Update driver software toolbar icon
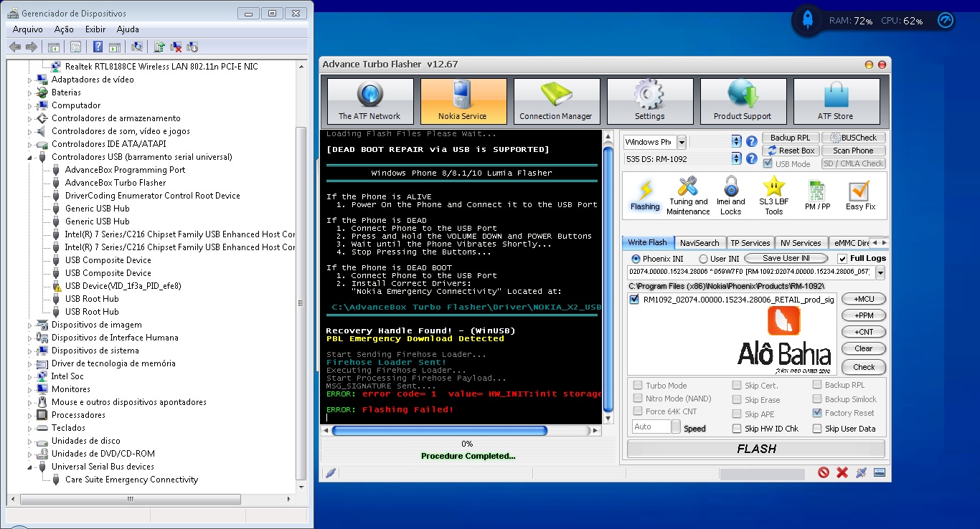The height and width of the screenshot is (529, 980). click(x=160, y=47)
